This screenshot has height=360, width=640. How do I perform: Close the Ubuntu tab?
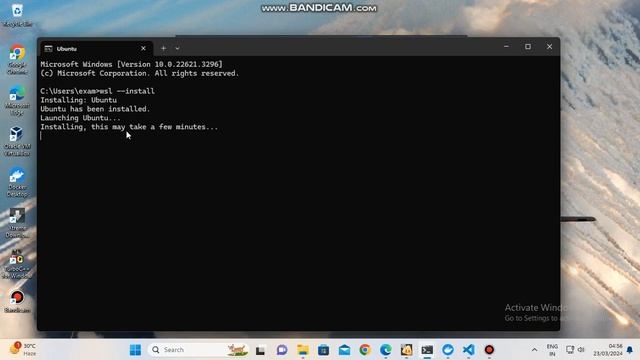coord(143,48)
